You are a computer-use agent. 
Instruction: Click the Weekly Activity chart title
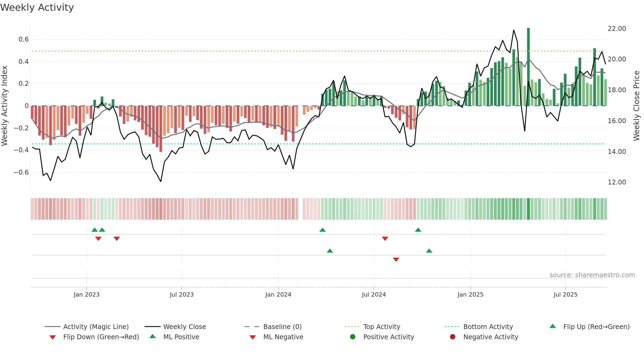[37, 8]
